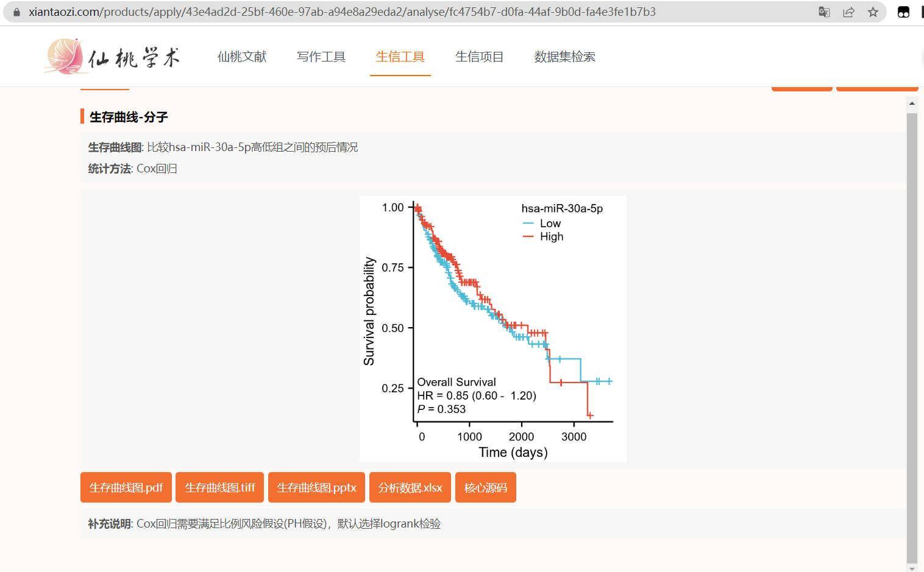Click the scrollbar up arrow
Screen dimensions: 924x572
pyautogui.click(x=912, y=104)
